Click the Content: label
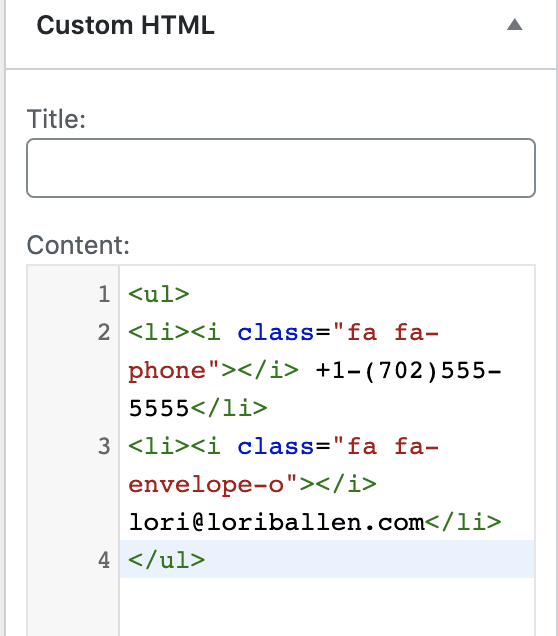 [x=78, y=245]
